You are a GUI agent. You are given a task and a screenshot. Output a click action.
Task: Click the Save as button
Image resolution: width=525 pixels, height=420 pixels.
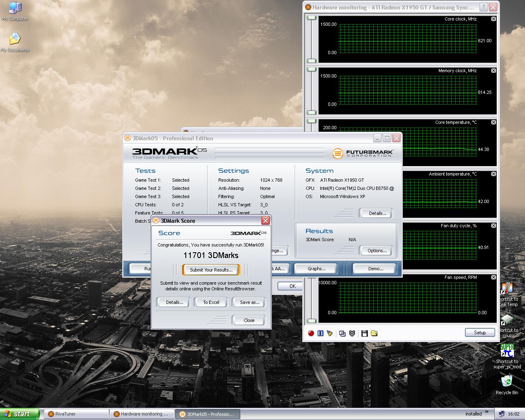(x=249, y=302)
